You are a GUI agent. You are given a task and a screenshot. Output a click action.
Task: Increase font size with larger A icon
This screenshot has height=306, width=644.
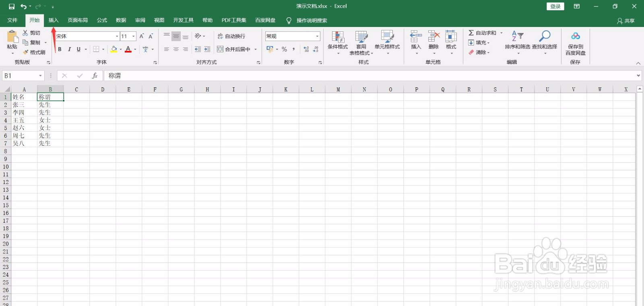(x=142, y=36)
